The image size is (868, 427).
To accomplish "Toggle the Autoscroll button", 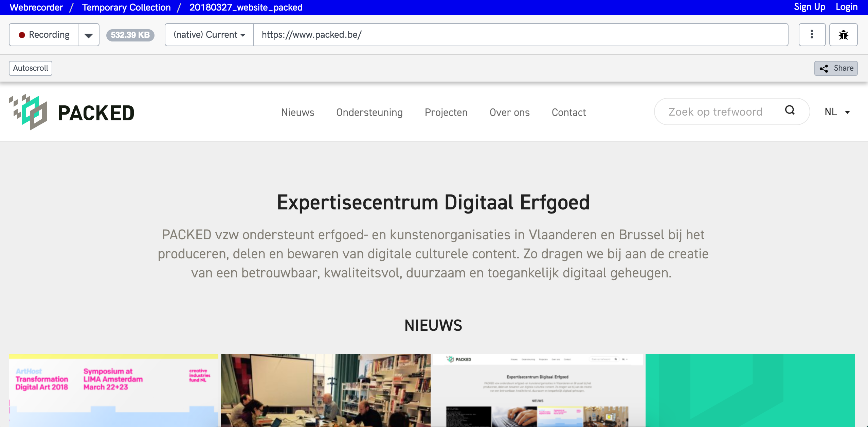I will coord(31,68).
